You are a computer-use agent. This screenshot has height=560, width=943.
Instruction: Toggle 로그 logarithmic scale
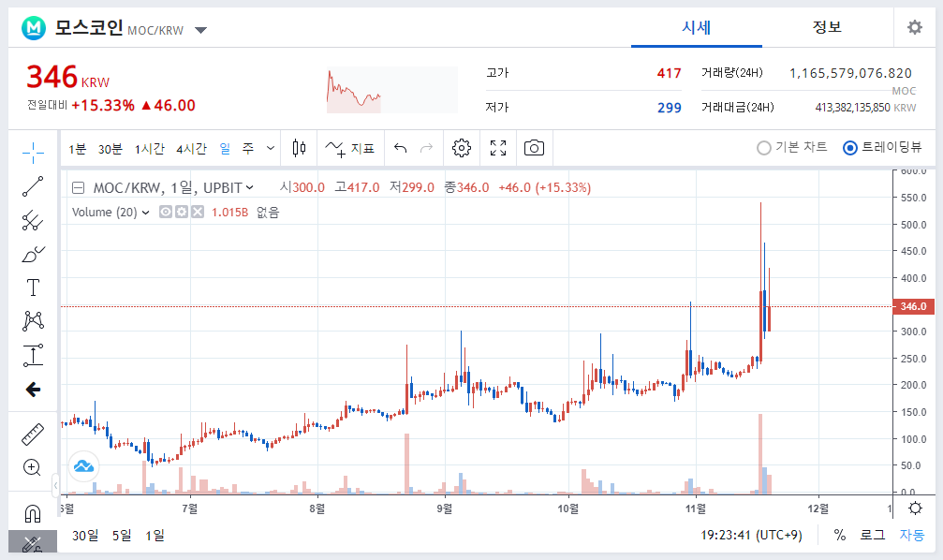872,535
